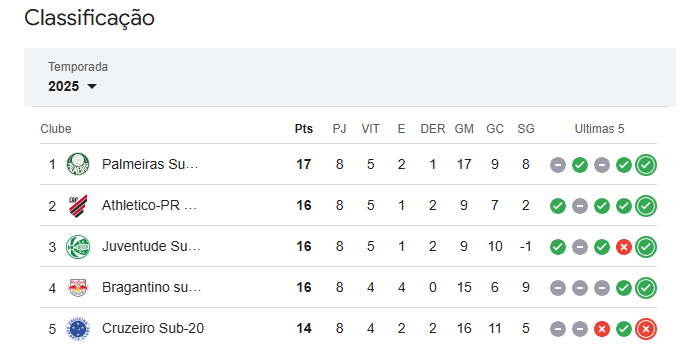
Task: Click the Ultimas 5 column header
Action: tap(599, 129)
